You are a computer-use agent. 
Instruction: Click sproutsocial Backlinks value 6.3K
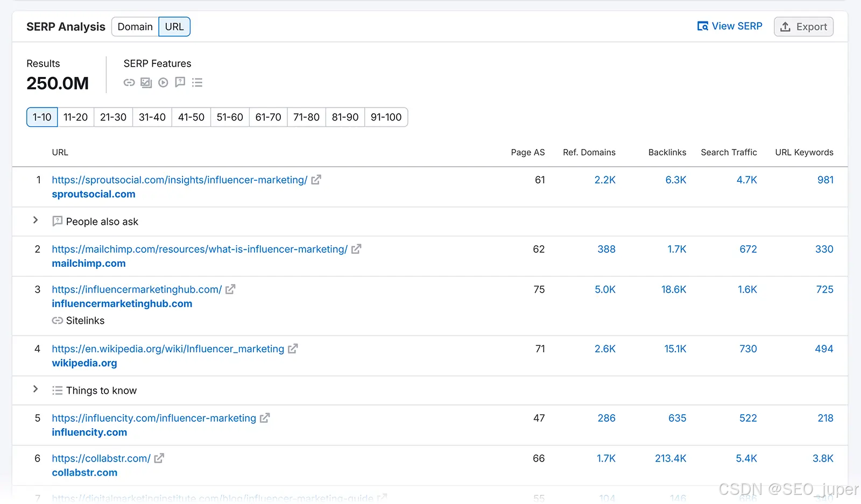click(676, 180)
